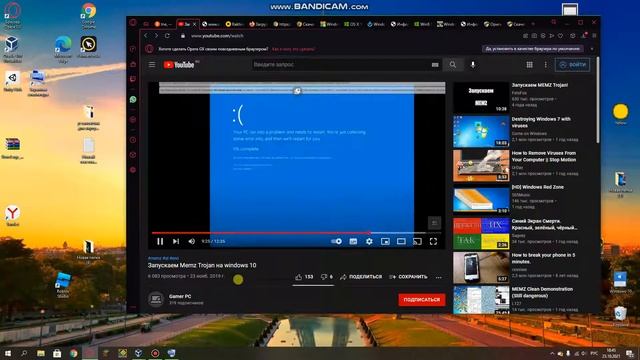Enter fullscreen mode
This screenshot has width=640, height=360.
coord(433,242)
